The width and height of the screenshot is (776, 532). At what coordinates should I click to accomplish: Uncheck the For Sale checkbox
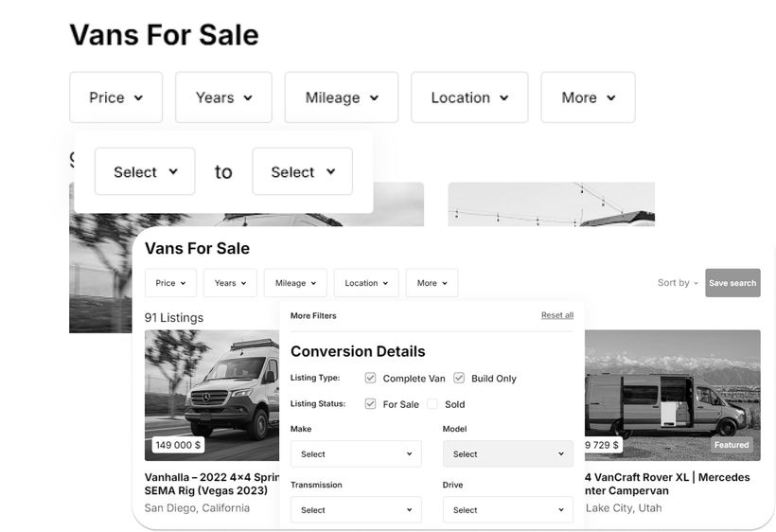click(x=370, y=404)
